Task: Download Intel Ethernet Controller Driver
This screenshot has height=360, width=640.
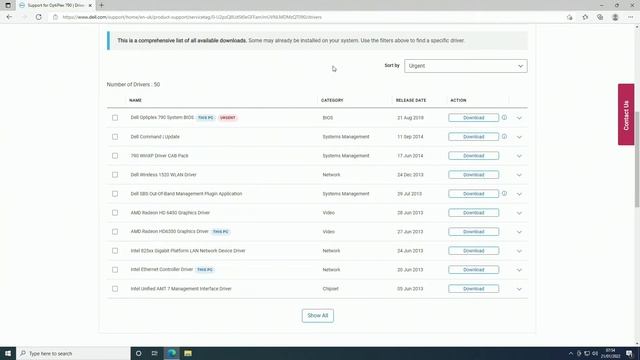Action: pos(473,270)
